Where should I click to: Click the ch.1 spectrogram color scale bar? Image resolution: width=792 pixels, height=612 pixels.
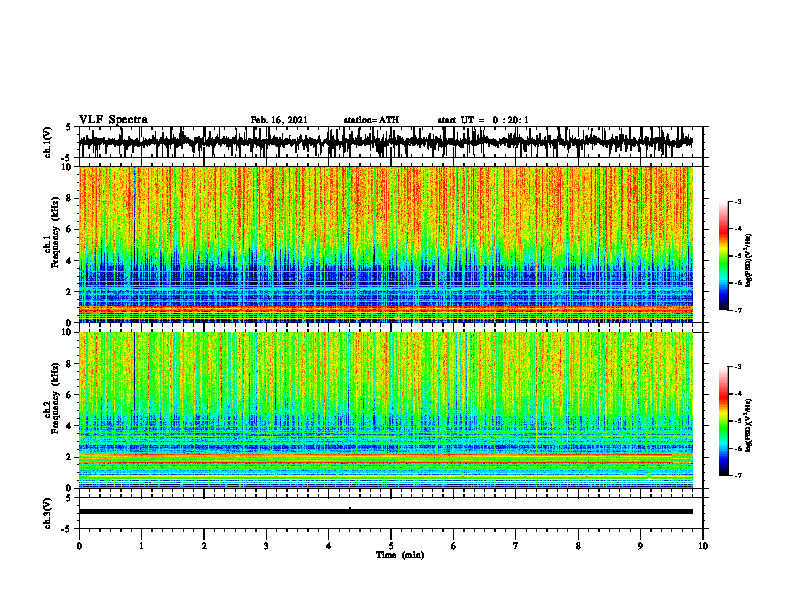[724, 256]
